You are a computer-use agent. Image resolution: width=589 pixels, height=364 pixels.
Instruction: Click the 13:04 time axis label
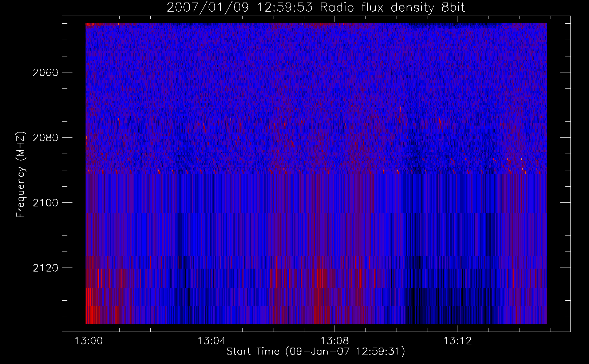click(x=212, y=341)
